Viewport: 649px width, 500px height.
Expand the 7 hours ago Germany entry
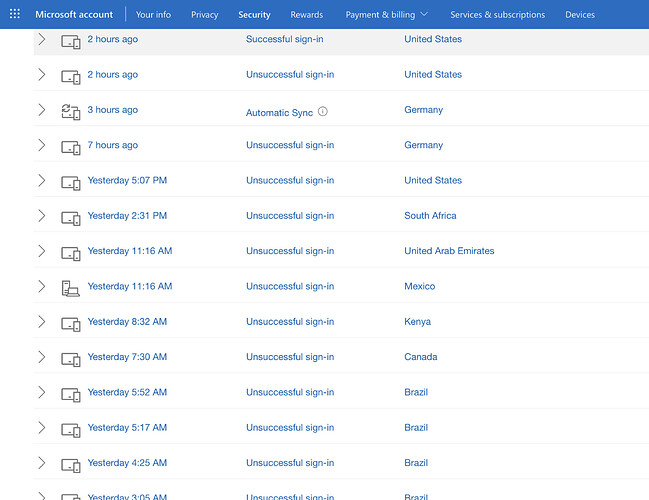tap(42, 145)
